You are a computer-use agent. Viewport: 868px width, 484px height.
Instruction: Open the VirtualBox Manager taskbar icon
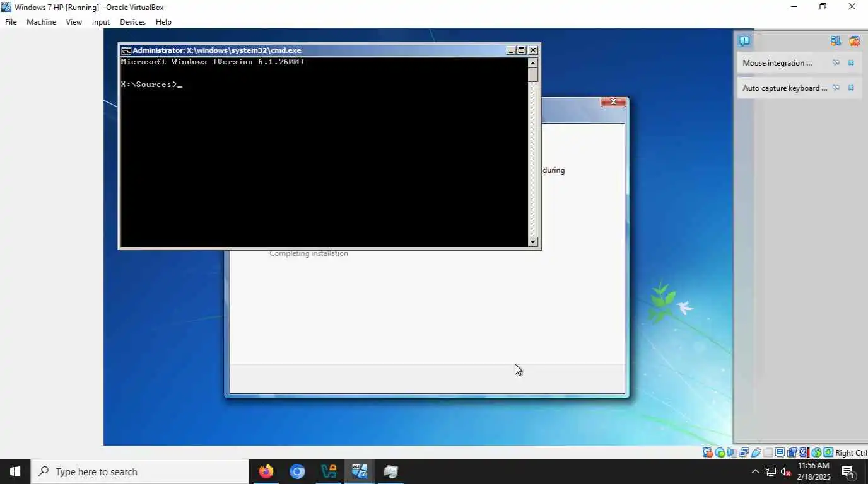tap(329, 471)
